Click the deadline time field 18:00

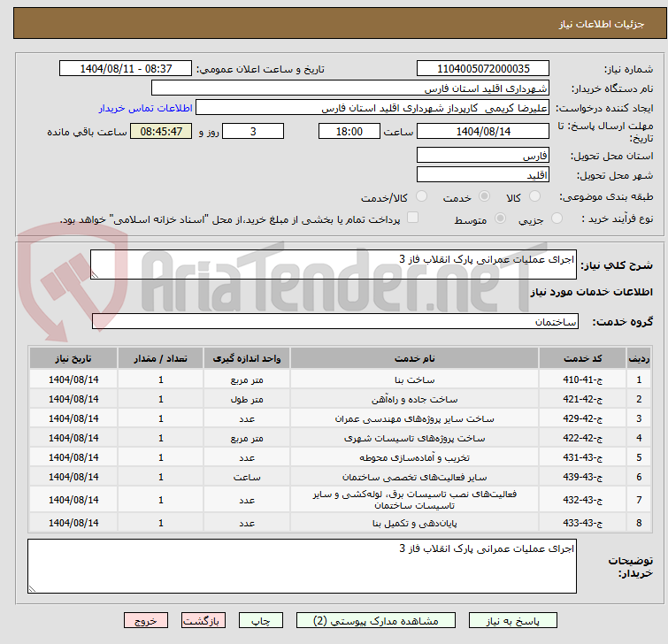tap(349, 131)
